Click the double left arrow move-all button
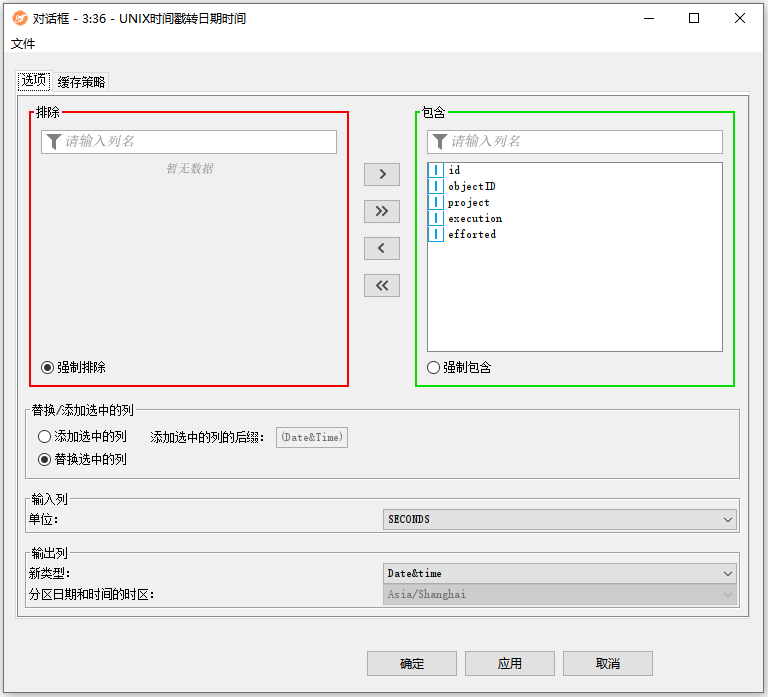 pos(382,285)
